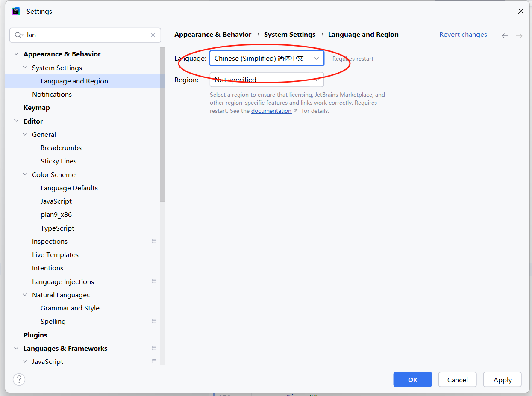Select Notifications in the settings tree
Viewport: 532px width, 396px height.
tap(52, 94)
